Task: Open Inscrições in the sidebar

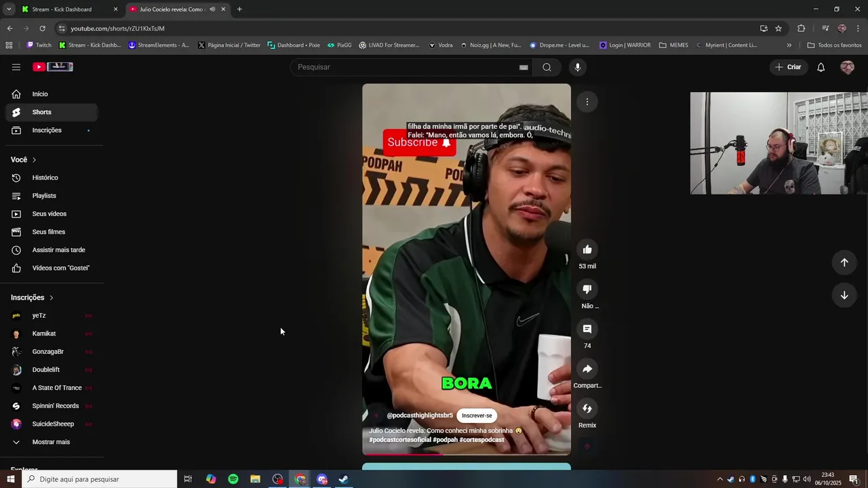Action: pyautogui.click(x=52, y=130)
